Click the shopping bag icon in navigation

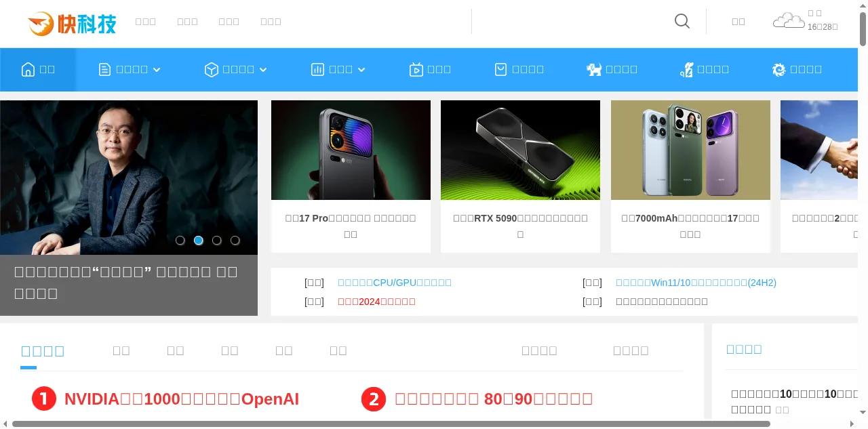pyautogui.click(x=500, y=69)
